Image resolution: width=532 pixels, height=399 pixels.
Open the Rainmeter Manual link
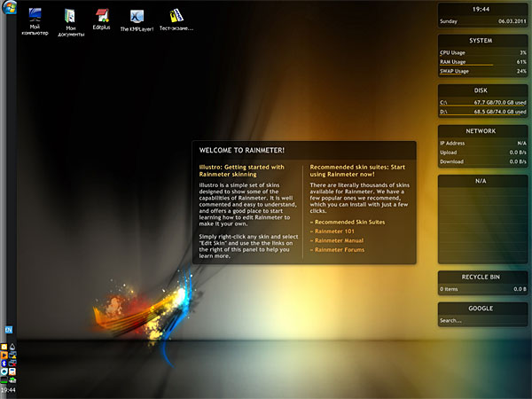coord(339,240)
